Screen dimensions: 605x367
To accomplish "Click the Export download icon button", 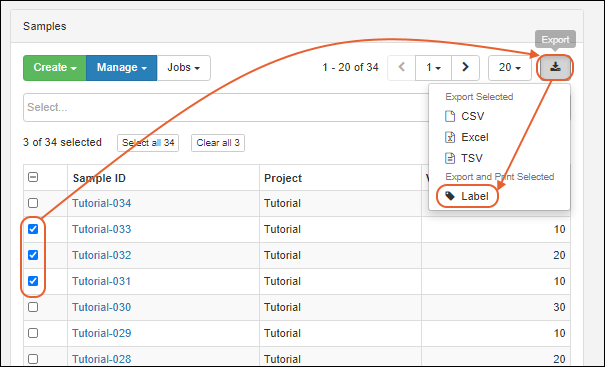I will pyautogui.click(x=555, y=68).
